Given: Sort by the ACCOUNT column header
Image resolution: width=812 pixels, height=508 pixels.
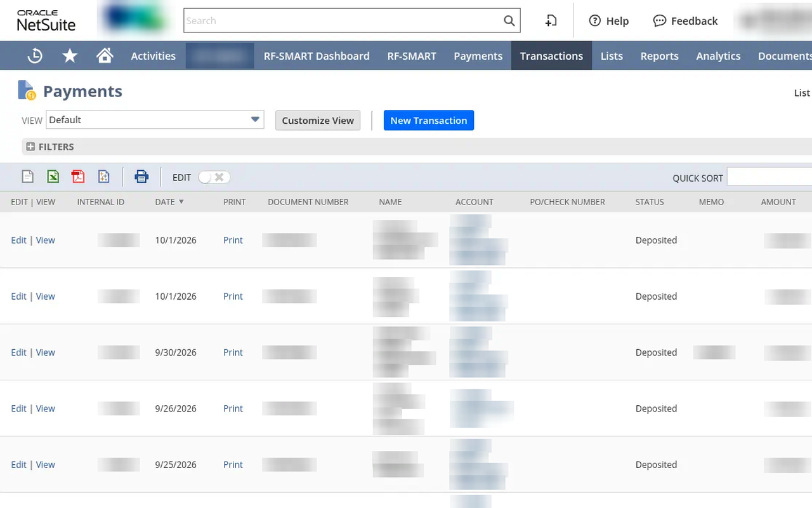Looking at the screenshot, I should click(474, 202).
